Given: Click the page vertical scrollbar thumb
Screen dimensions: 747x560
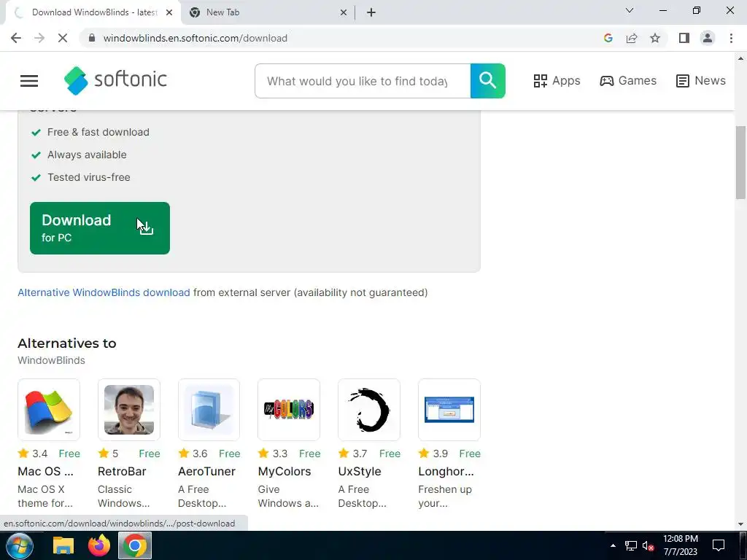Looking at the screenshot, I should 740,163.
